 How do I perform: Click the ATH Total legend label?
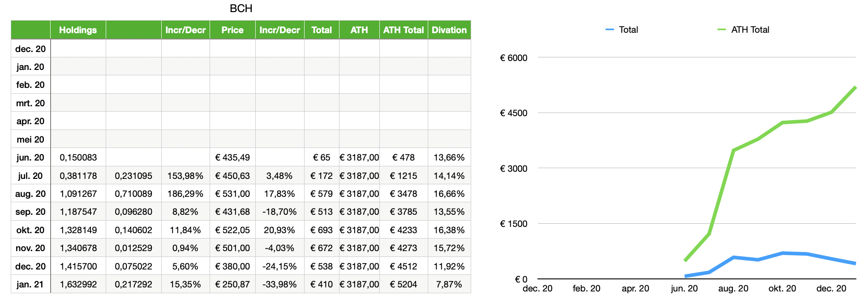(750, 30)
